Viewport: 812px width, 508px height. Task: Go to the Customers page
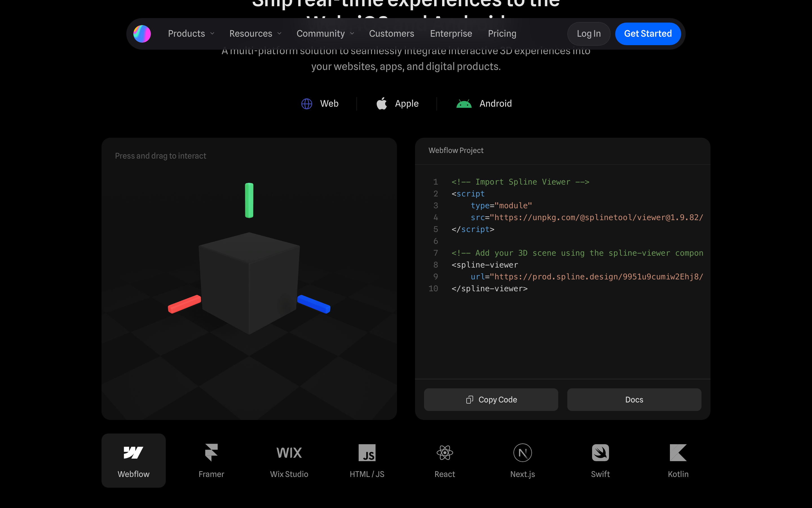pyautogui.click(x=392, y=34)
